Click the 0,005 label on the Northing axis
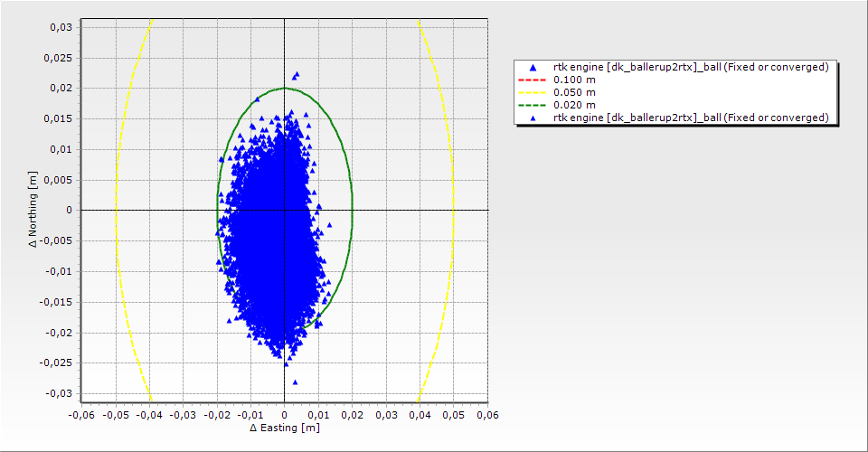868x452 pixels. coord(58,180)
